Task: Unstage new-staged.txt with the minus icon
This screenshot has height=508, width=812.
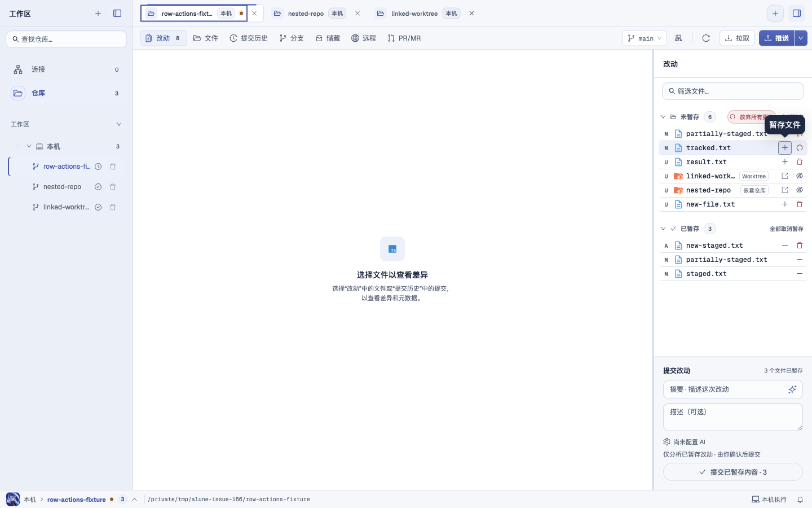Action: 785,246
